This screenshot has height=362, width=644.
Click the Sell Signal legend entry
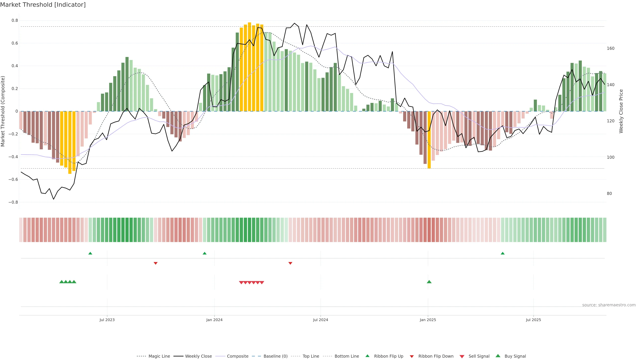click(479, 356)
